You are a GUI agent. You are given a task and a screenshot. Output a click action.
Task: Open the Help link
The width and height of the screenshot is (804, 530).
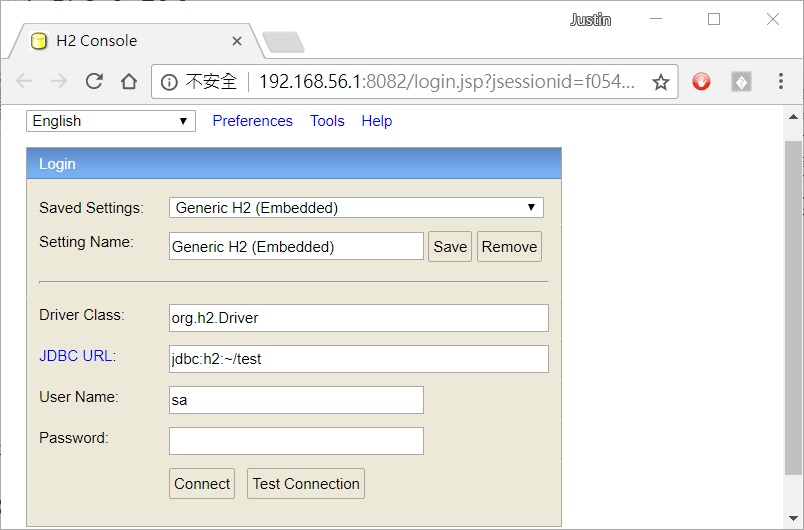click(376, 121)
